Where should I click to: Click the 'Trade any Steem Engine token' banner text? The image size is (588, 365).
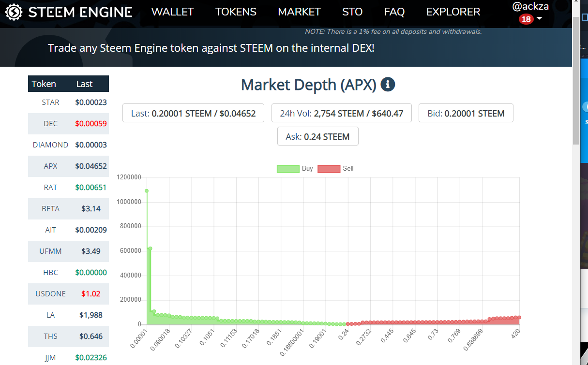[x=211, y=48]
